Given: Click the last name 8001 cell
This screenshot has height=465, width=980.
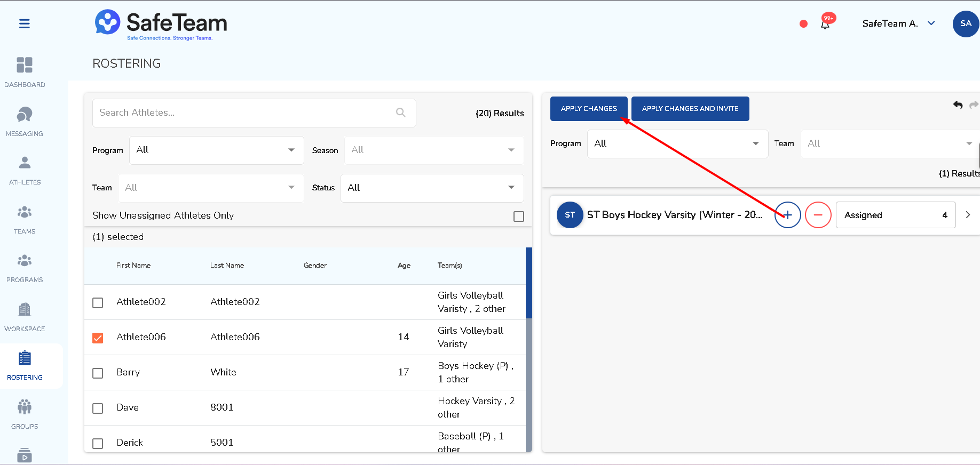Looking at the screenshot, I should (x=222, y=407).
